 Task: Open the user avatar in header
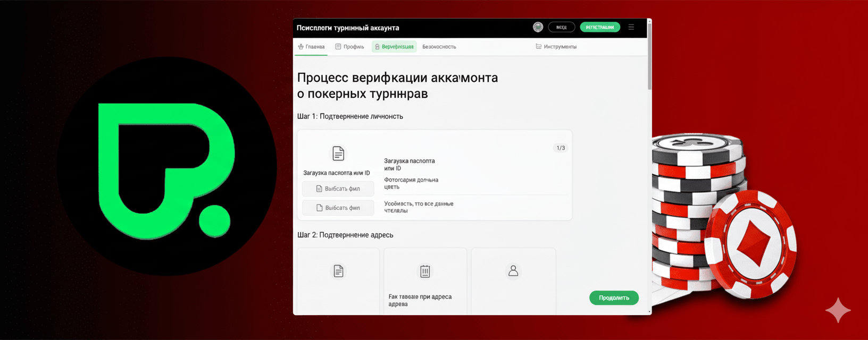pos(538,27)
